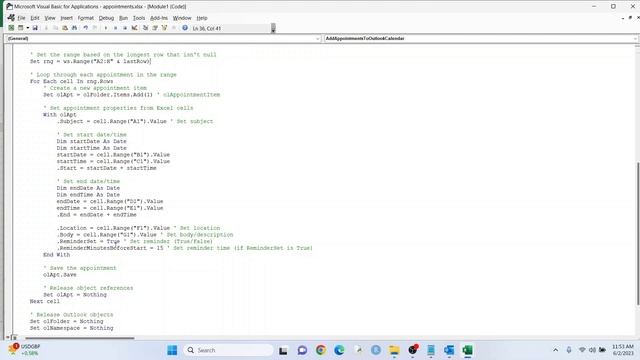
Task: Open the USDGBP widget on the taskbar
Action: [24, 350]
